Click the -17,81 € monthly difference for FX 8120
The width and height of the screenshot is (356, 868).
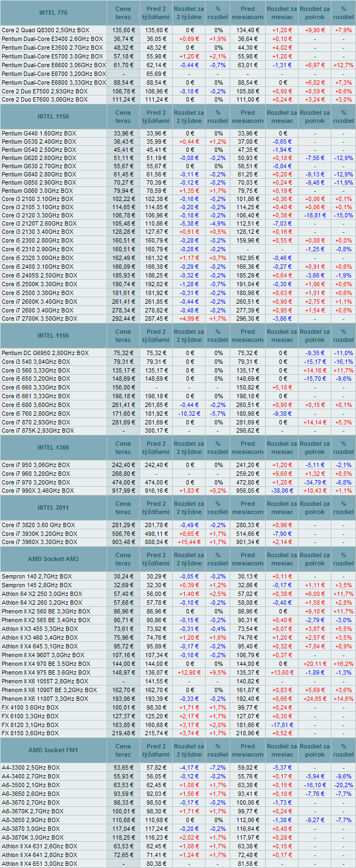(x=282, y=724)
